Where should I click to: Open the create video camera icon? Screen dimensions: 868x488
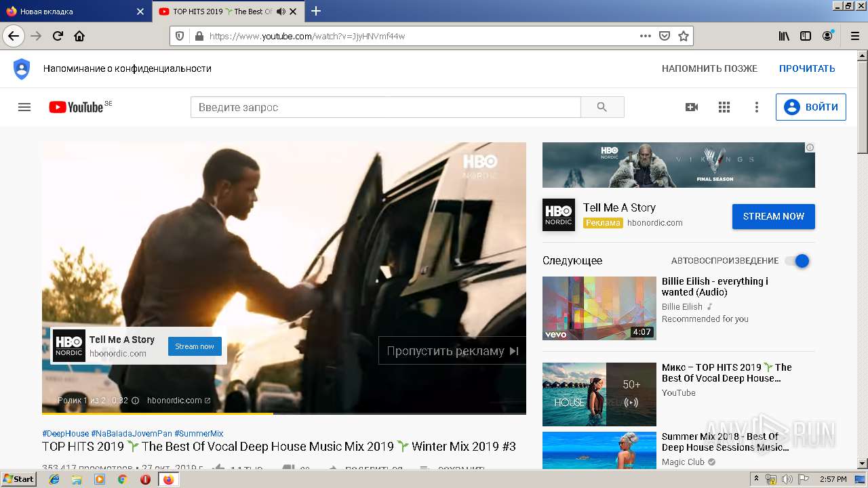(692, 107)
